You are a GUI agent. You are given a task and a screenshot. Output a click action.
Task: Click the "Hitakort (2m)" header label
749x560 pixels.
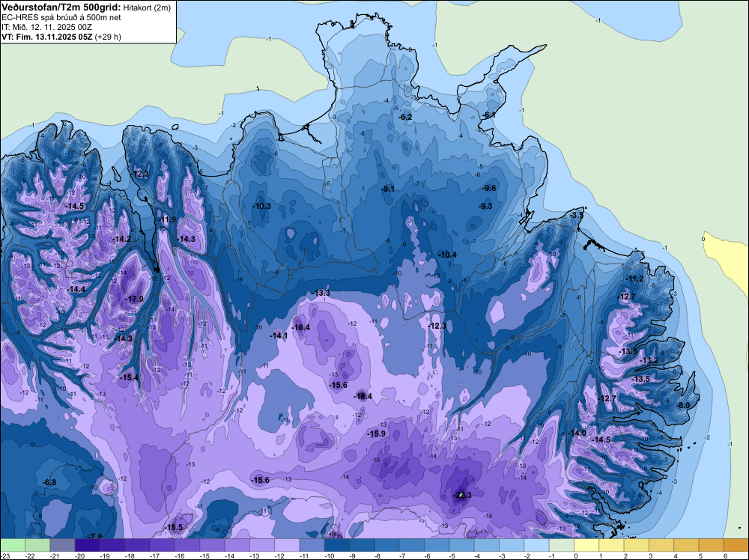(x=147, y=7)
